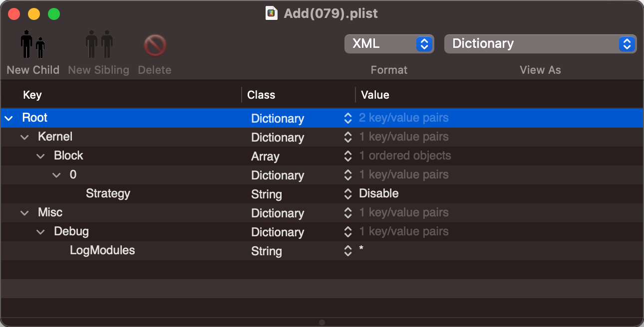Change class type of Block row
Screen dimensions: 644x327
[348, 156]
